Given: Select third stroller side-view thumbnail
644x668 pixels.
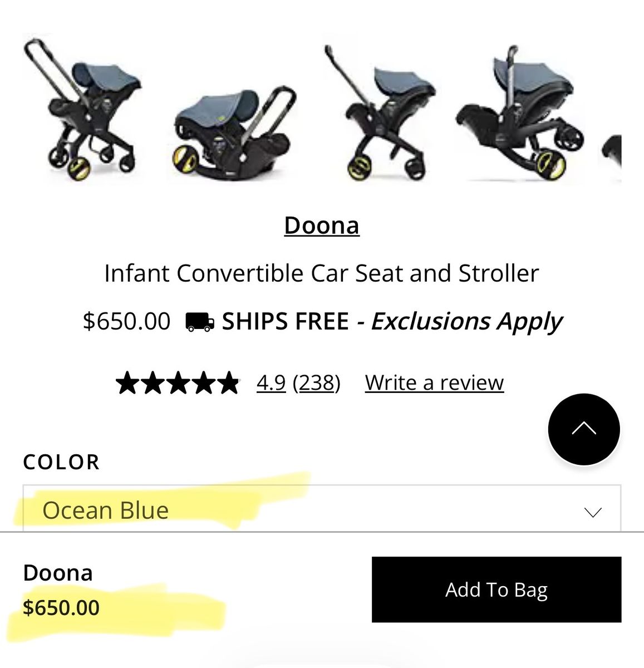Looking at the screenshot, I should point(380,111).
